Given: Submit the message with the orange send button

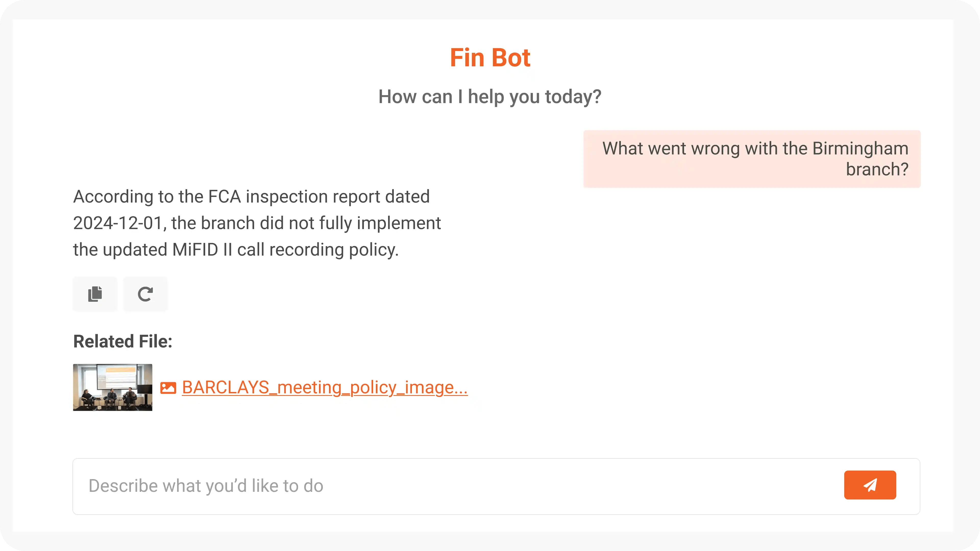Looking at the screenshot, I should 870,485.
